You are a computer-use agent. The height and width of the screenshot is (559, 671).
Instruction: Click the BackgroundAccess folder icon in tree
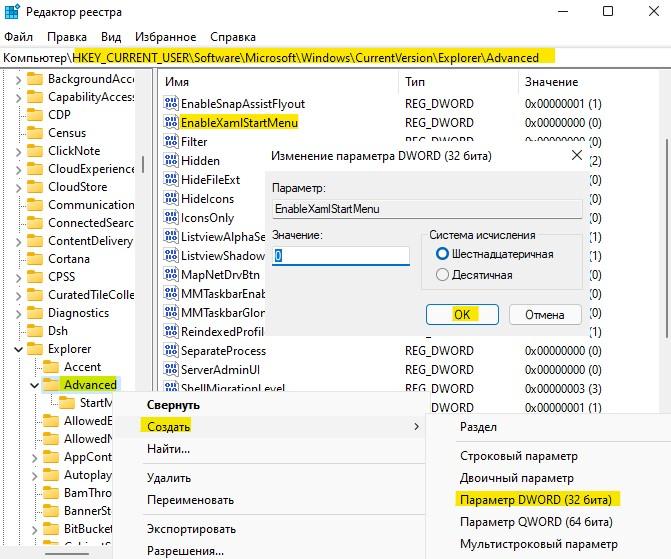[35, 79]
